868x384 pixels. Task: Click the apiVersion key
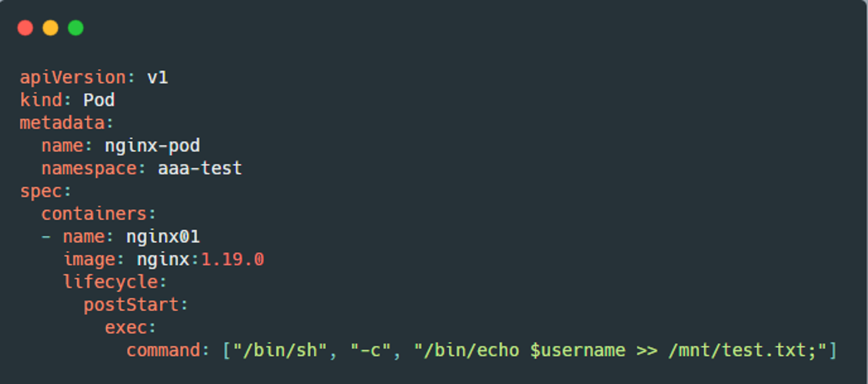tap(73, 78)
